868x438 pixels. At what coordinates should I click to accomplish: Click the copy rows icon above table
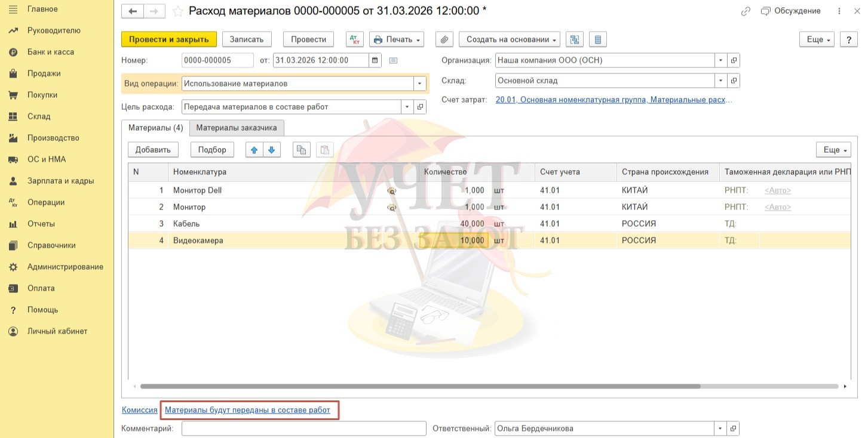[302, 150]
